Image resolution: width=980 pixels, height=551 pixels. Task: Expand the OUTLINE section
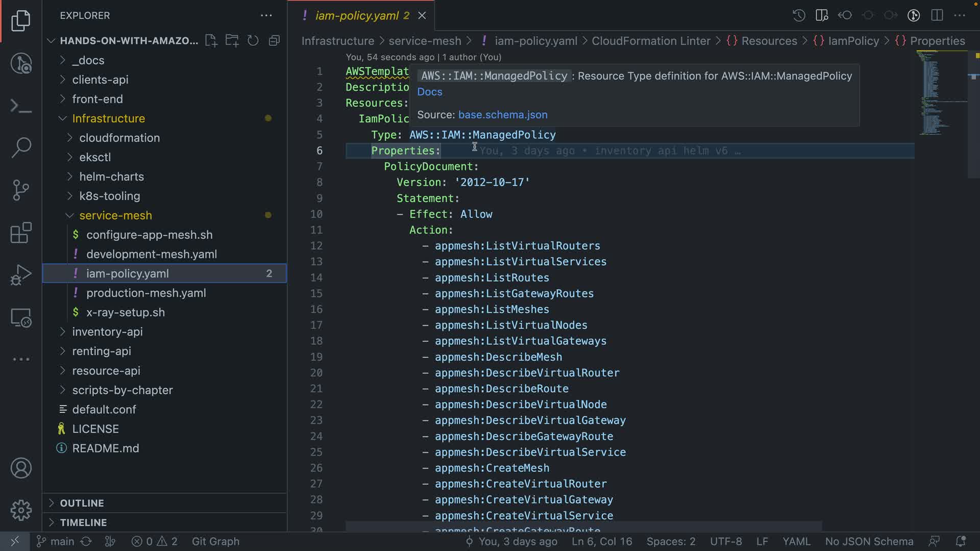(x=82, y=503)
